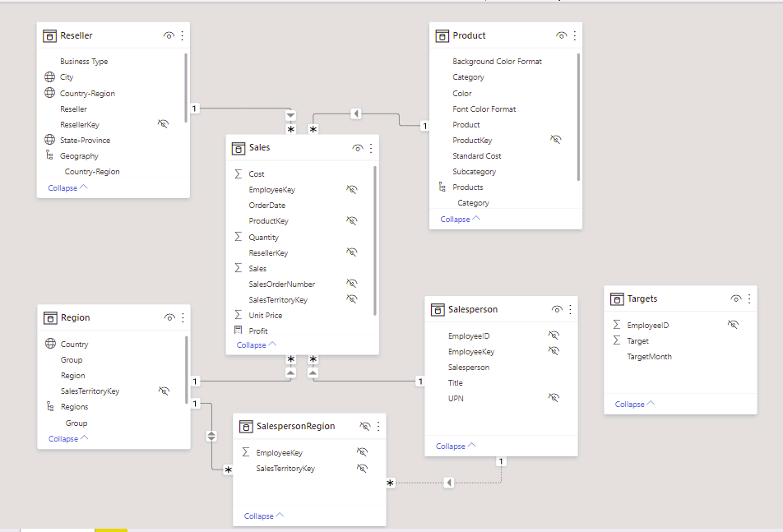783x532 pixels.
Task: Toggle Reseller table visibility eye
Action: [169, 35]
